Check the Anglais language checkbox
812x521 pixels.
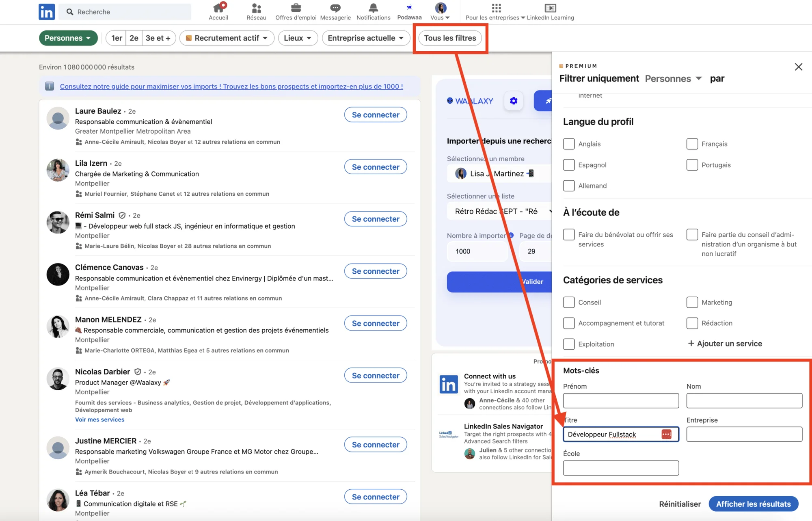pos(569,144)
